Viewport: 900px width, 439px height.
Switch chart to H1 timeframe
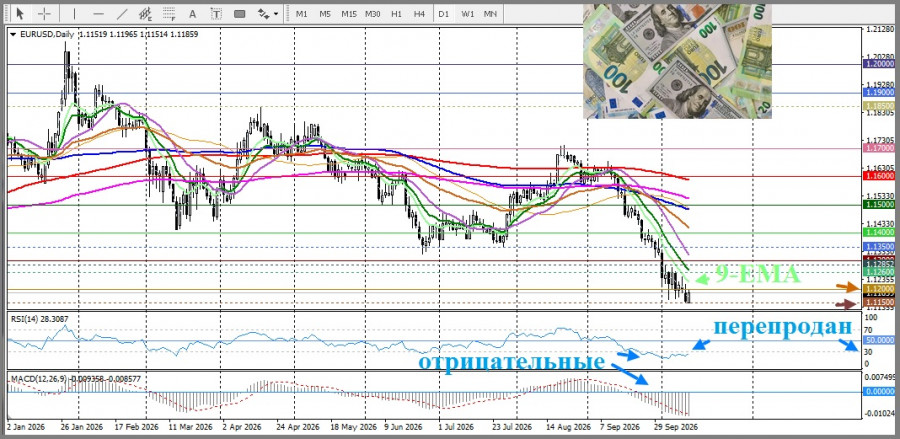(x=396, y=14)
